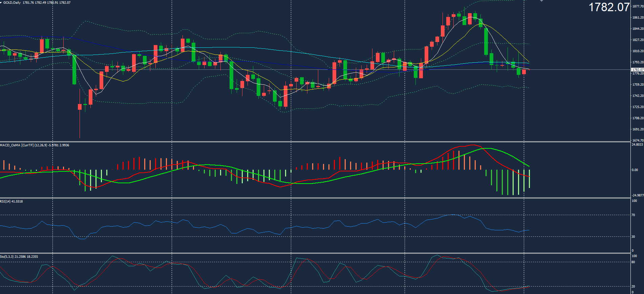The height and width of the screenshot is (294, 644).
Task: Click the RSI 70 level label
Action: tap(633, 215)
